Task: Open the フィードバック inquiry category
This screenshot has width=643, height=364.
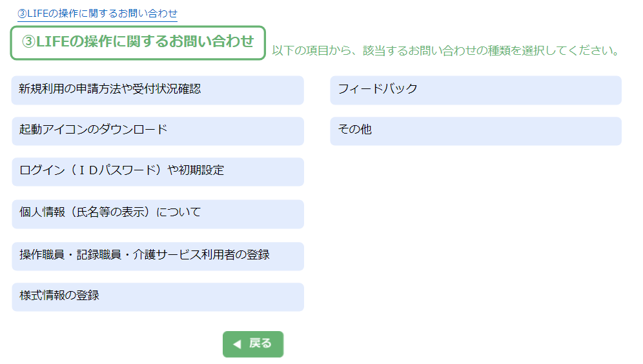Action: pos(475,90)
